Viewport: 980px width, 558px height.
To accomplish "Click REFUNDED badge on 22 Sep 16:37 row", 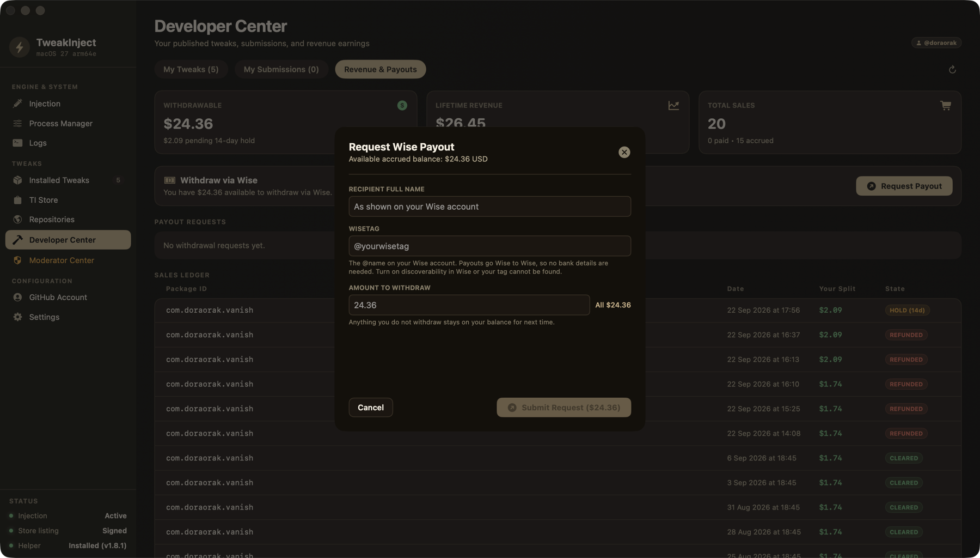I will click(906, 335).
